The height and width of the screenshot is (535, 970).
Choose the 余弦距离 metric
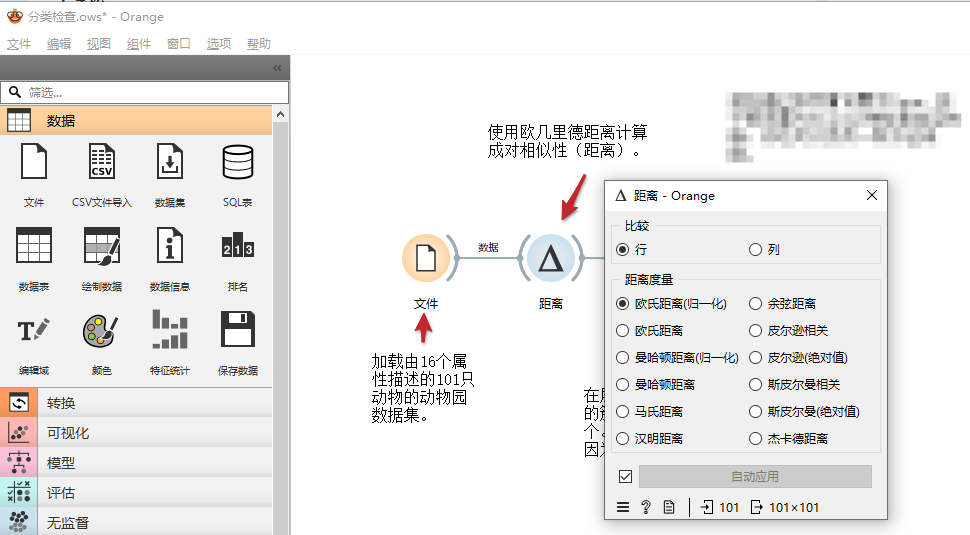(x=783, y=304)
